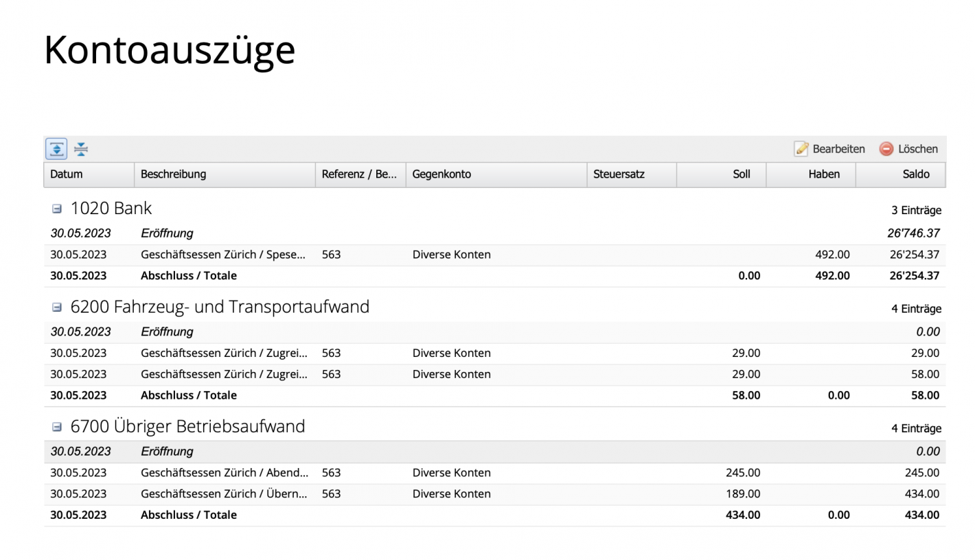Collapse the 1020 Bank account group
The width and height of the screenshot is (975, 560).
56,208
